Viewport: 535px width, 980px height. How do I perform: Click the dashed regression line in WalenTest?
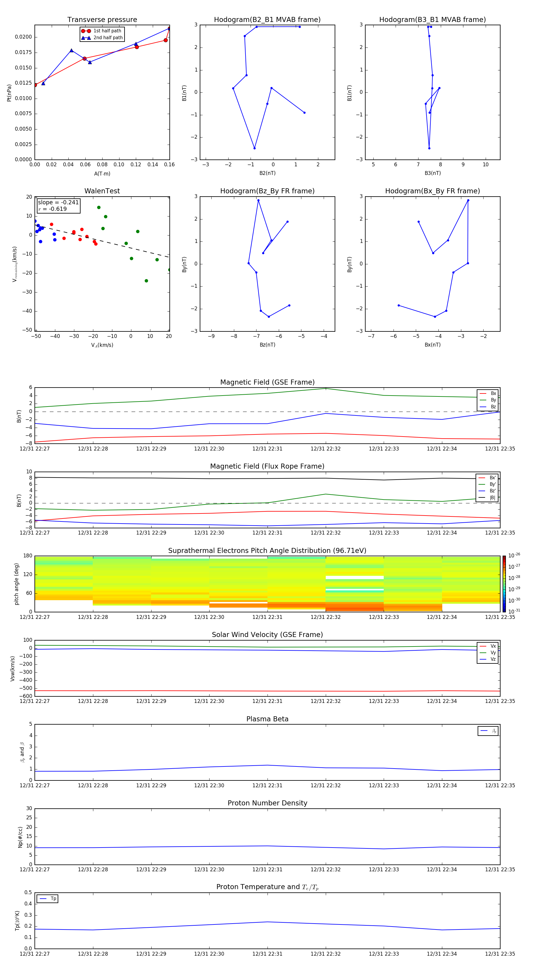coord(102,241)
